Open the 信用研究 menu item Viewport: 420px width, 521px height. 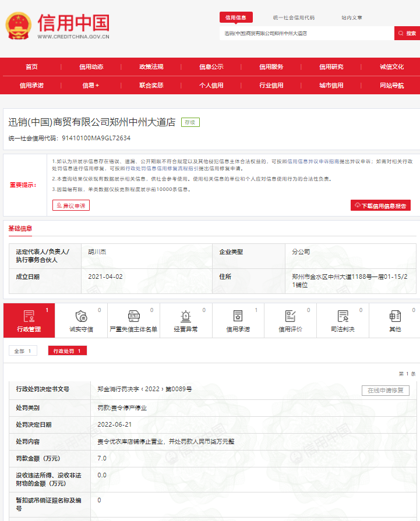click(x=331, y=67)
